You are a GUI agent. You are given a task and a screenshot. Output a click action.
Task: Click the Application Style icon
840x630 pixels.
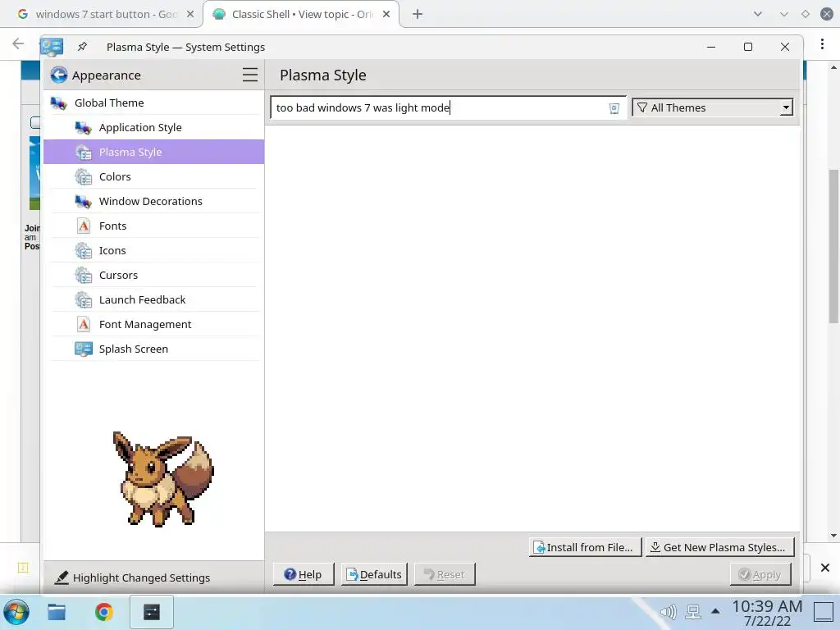point(84,127)
